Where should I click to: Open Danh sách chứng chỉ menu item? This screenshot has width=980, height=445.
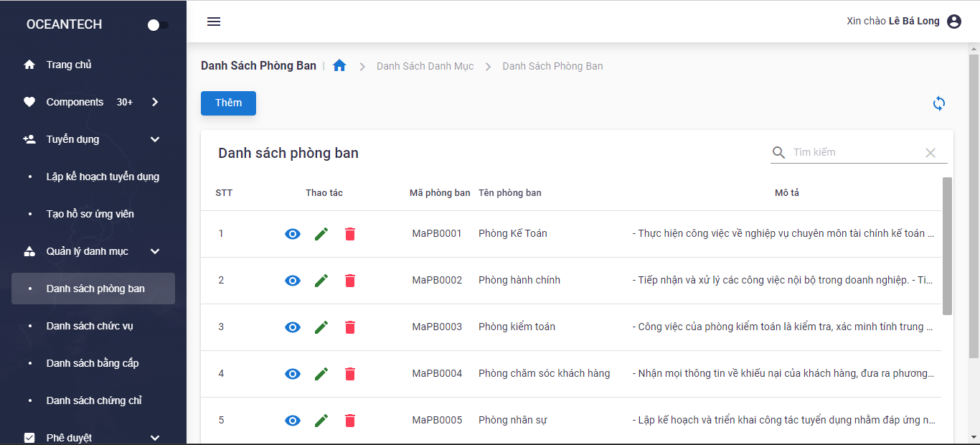93,400
